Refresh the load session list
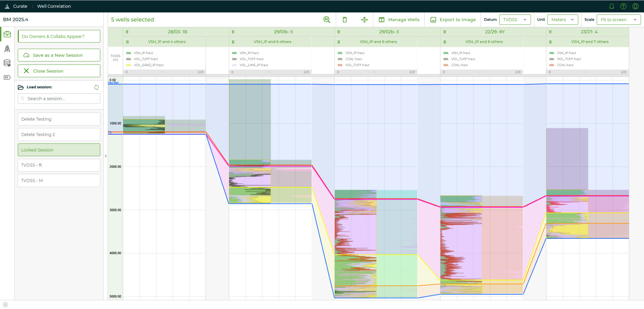644x309 pixels. click(97, 87)
